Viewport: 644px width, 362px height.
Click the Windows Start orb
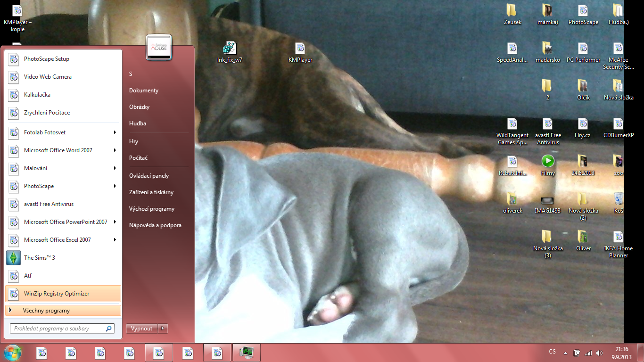[x=13, y=353]
